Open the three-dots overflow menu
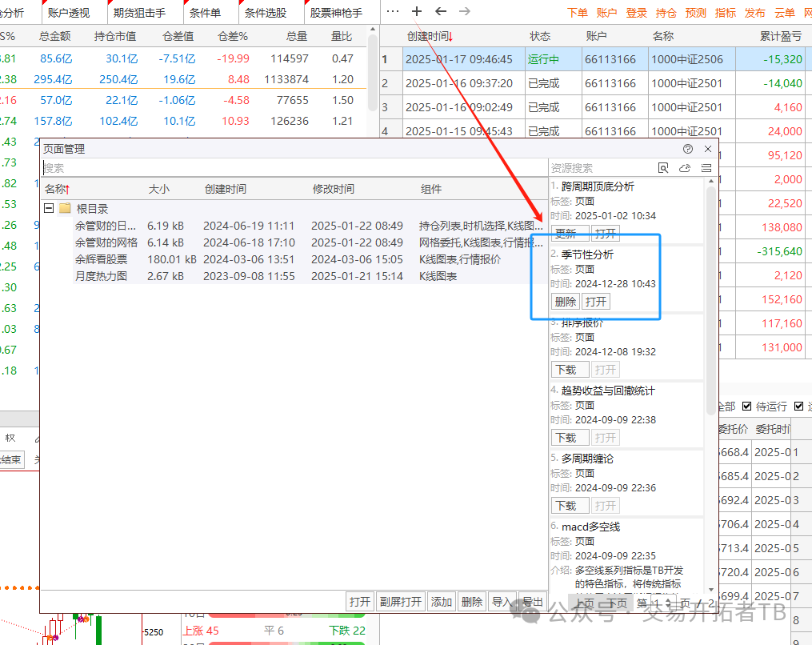 393,11
